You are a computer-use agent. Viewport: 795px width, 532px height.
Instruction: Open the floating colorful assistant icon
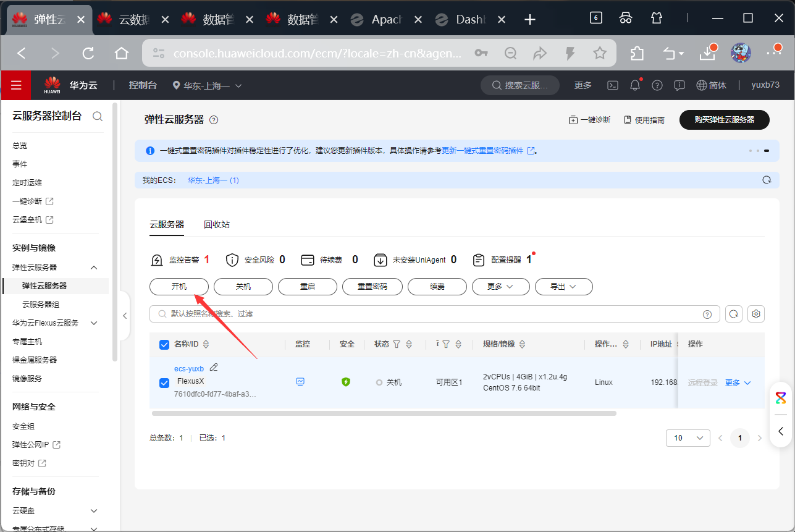coord(781,398)
